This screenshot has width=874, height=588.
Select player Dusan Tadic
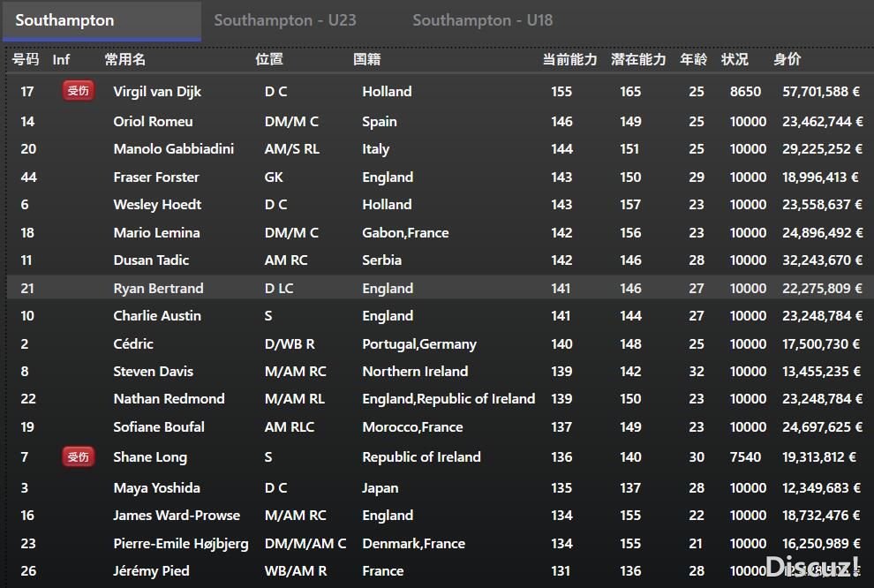[151, 260]
